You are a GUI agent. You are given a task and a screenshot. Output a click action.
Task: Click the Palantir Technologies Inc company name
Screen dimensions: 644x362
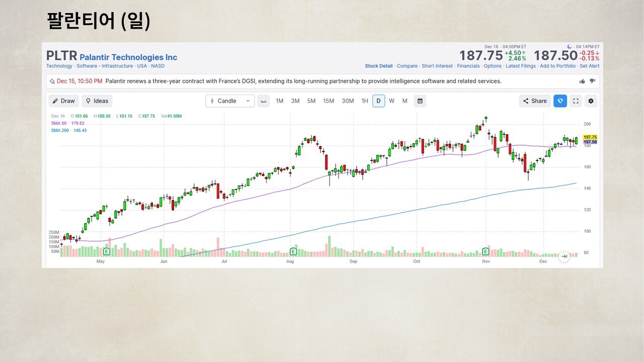[128, 57]
